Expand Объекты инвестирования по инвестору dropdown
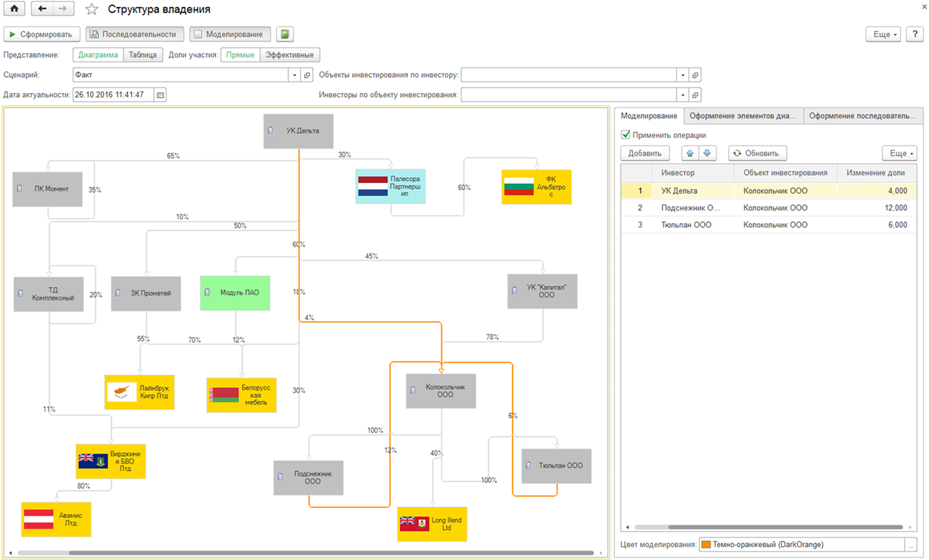Screen dimensions: 929x560 pos(683,75)
